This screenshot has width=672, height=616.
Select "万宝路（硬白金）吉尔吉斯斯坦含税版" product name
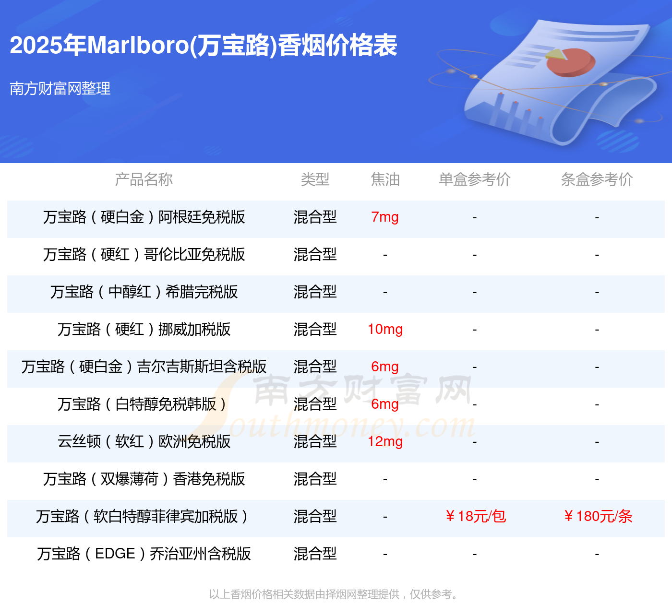tap(144, 367)
